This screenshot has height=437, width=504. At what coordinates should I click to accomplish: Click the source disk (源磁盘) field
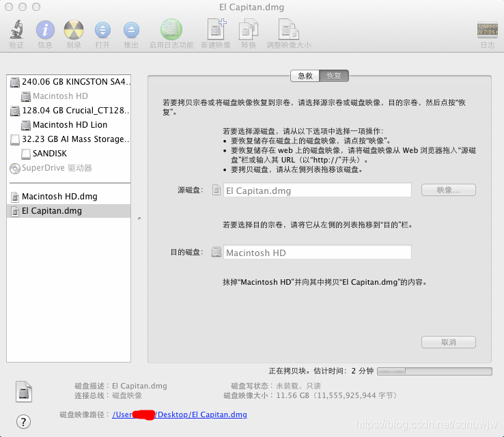pos(318,191)
